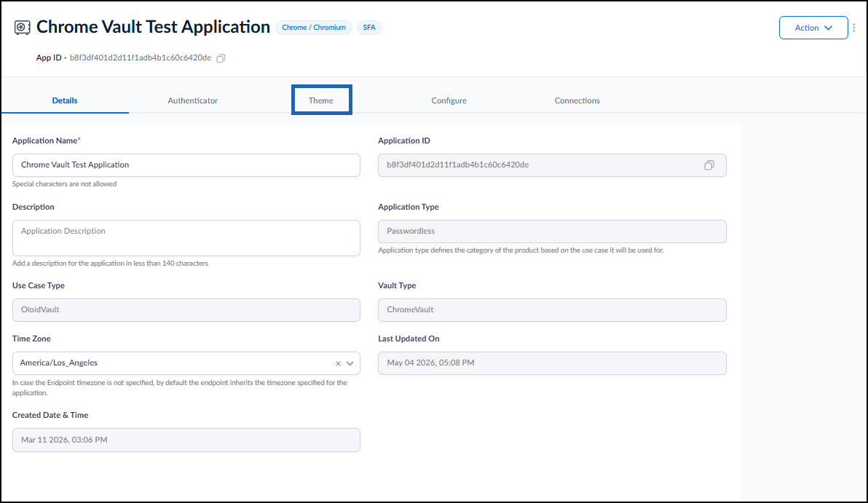Click the Passwordless application type field

(x=552, y=231)
